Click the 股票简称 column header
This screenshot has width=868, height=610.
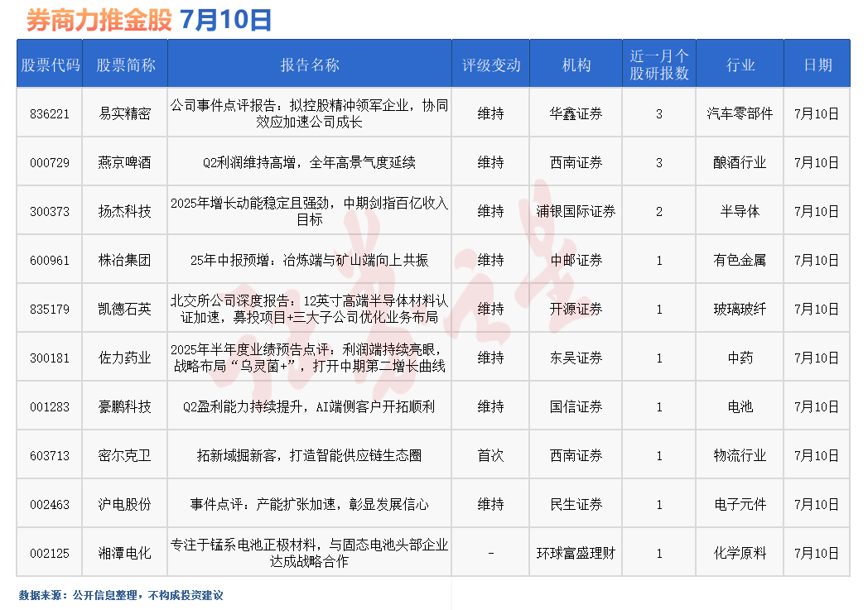click(x=125, y=65)
